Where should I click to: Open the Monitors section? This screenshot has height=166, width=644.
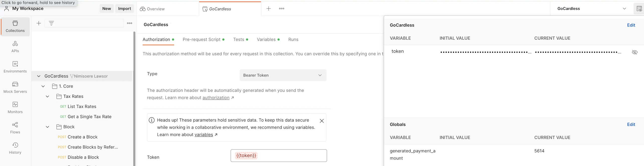point(15,108)
